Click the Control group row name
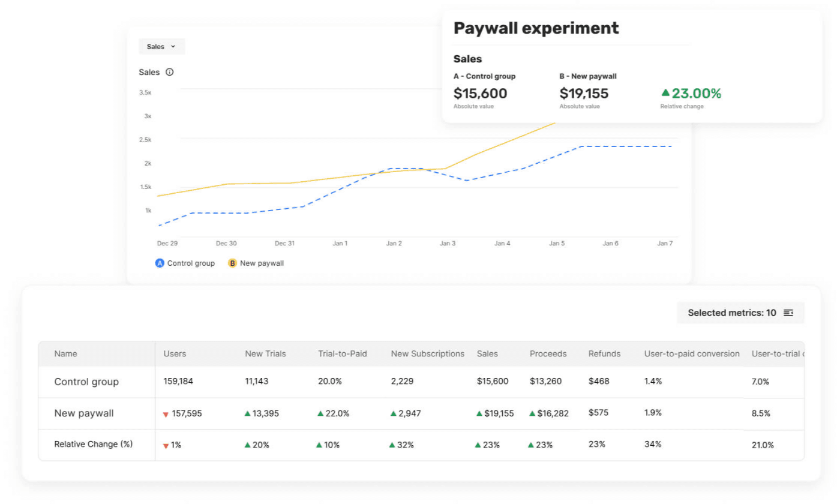 click(86, 382)
